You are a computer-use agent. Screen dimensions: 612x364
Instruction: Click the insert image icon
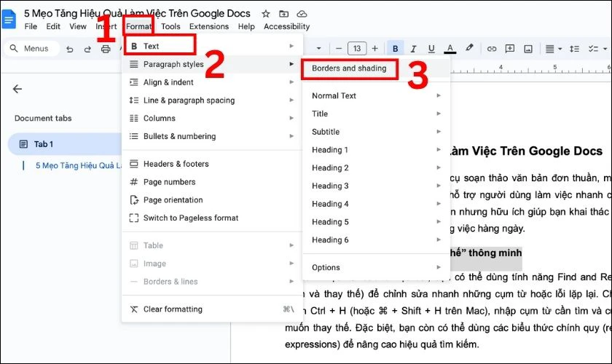[528, 49]
